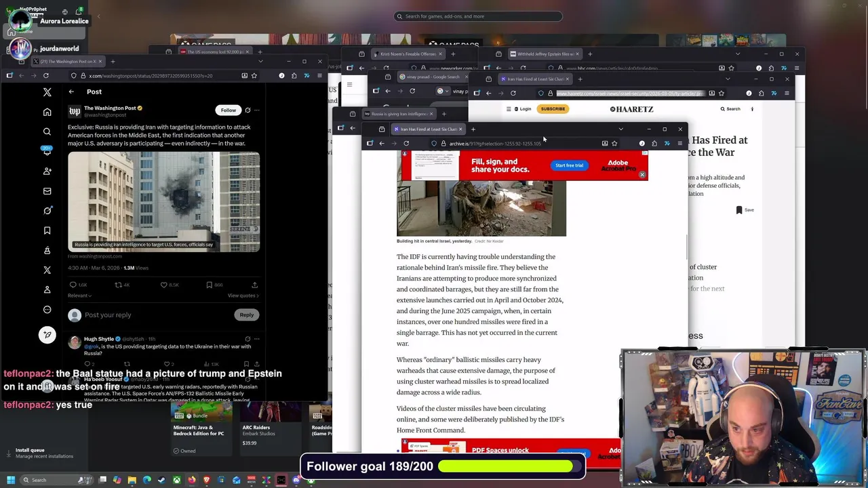Open Hugh Shytle profile name
The height and width of the screenshot is (488, 868).
[x=99, y=339]
